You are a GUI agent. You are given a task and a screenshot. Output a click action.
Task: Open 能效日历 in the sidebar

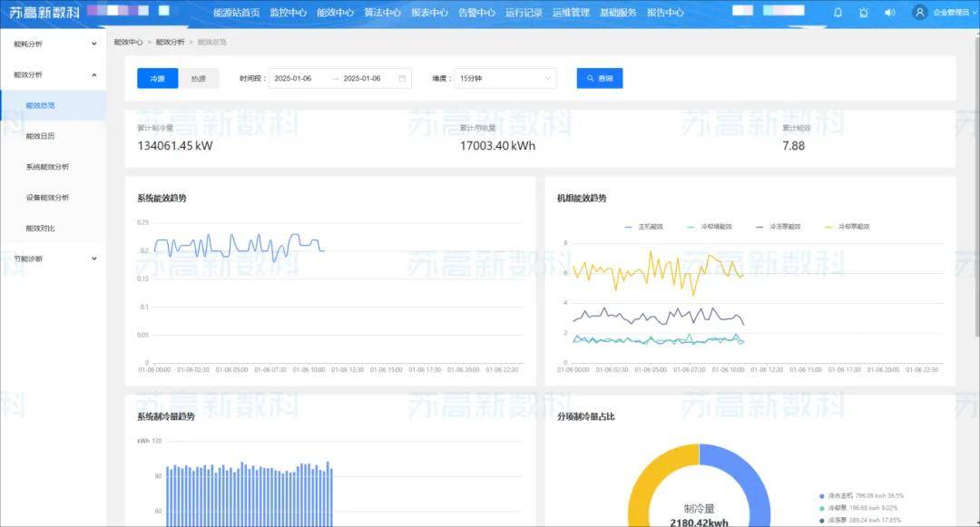pyautogui.click(x=54, y=136)
